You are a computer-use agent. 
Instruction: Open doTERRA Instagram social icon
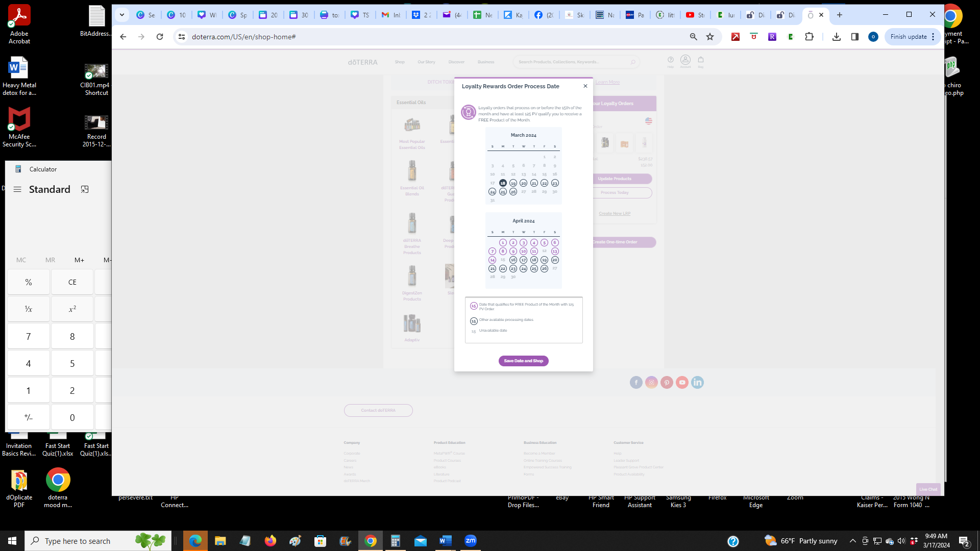coord(651,383)
